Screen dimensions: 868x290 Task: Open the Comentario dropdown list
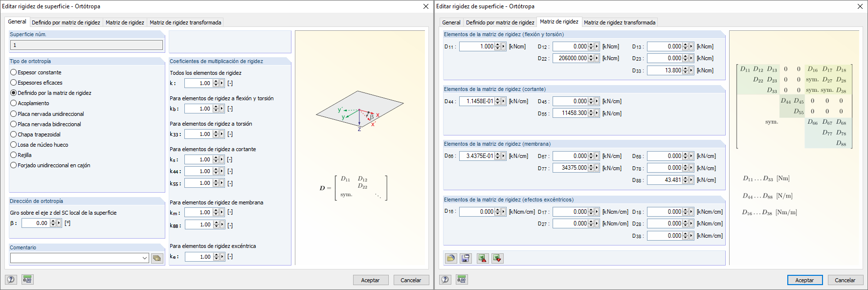point(145,258)
